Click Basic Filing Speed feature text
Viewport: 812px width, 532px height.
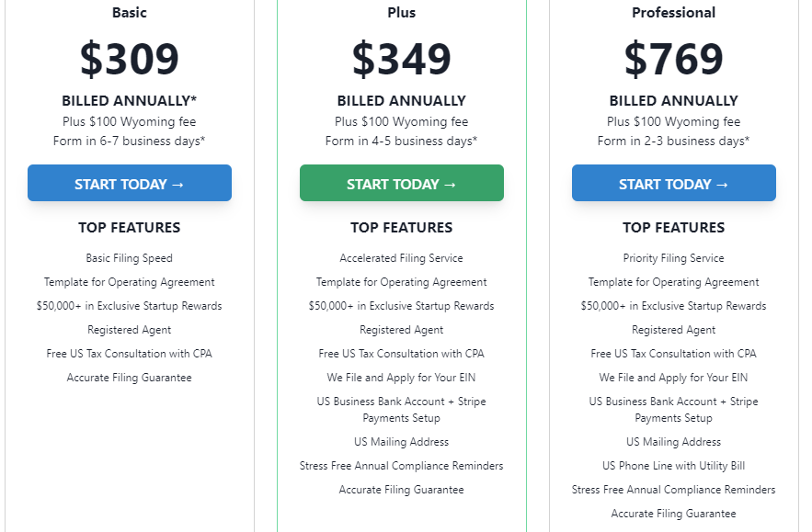[130, 258]
